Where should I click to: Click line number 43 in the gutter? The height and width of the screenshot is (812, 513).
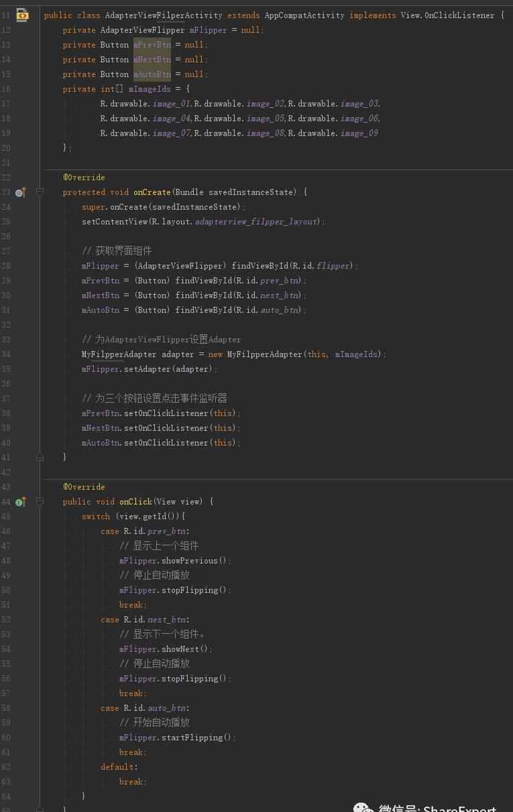click(x=6, y=487)
